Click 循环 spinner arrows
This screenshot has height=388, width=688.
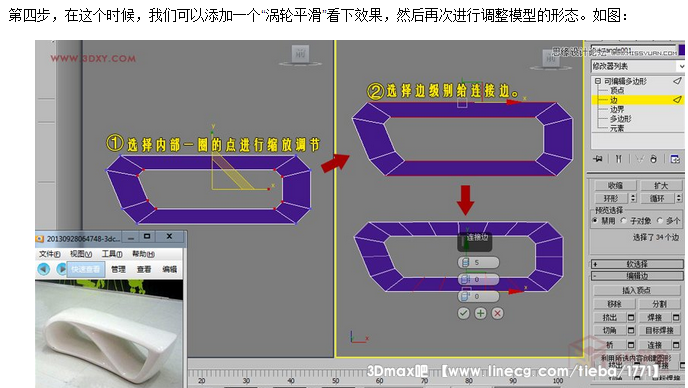click(679, 198)
